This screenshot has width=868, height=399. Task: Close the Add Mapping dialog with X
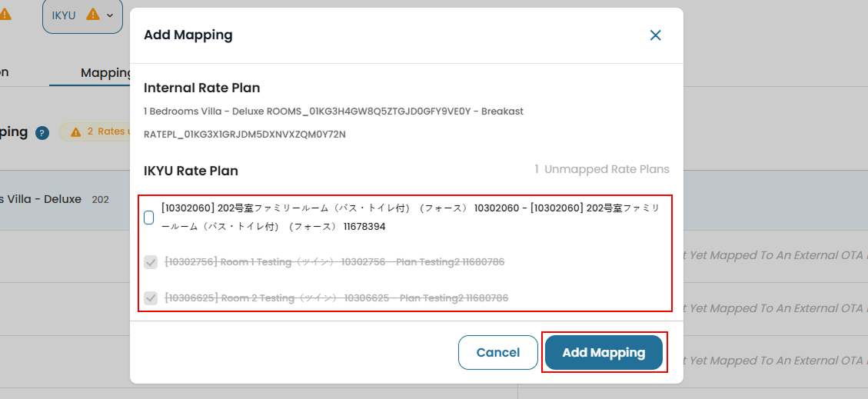pos(656,35)
